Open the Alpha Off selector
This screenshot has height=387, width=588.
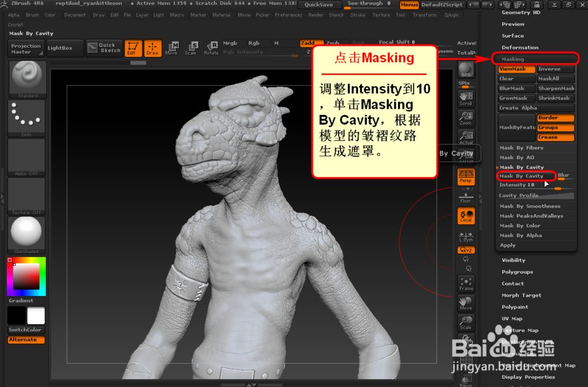tap(26, 157)
